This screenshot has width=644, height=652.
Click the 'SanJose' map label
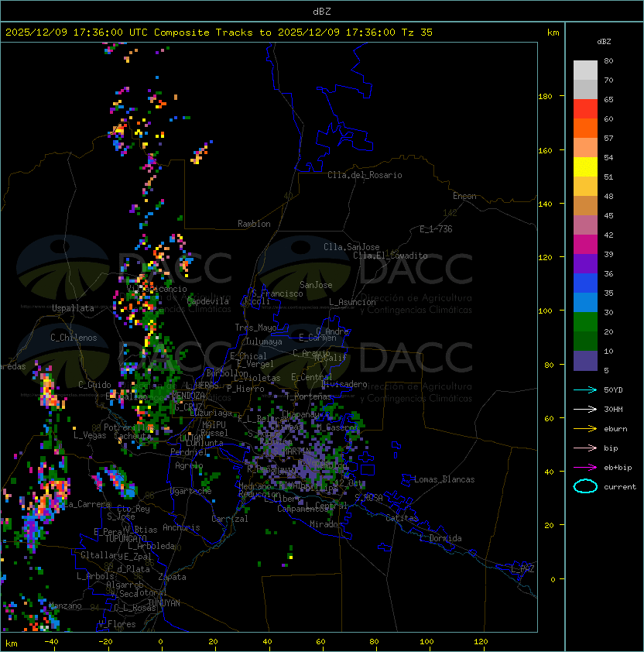click(316, 285)
